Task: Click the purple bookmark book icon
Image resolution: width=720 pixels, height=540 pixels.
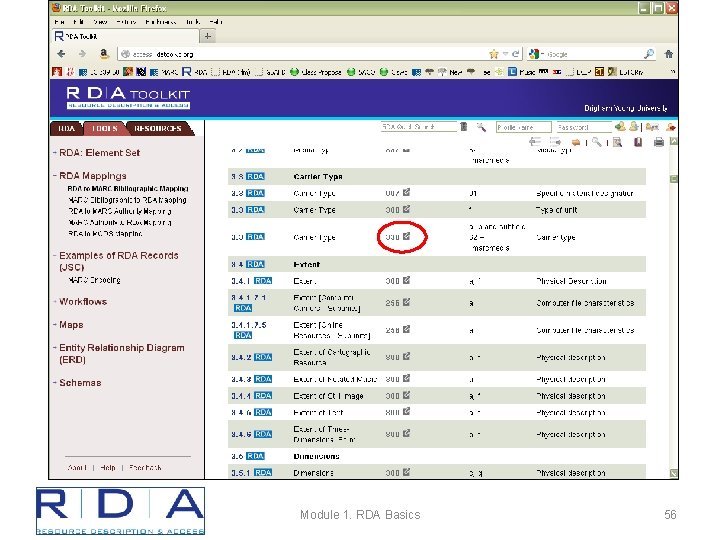Action: pyautogui.click(x=638, y=142)
